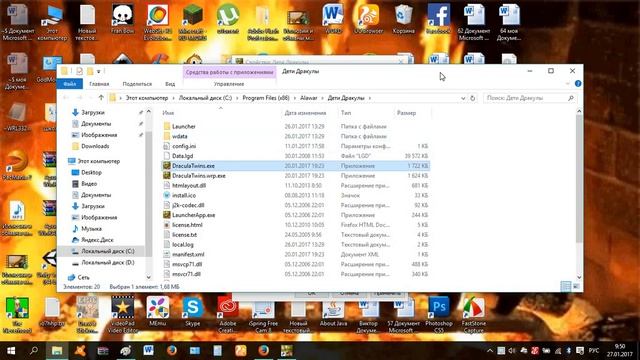Select Локальный диск (D:) in navigation pane
The image size is (640, 360).
[107, 262]
